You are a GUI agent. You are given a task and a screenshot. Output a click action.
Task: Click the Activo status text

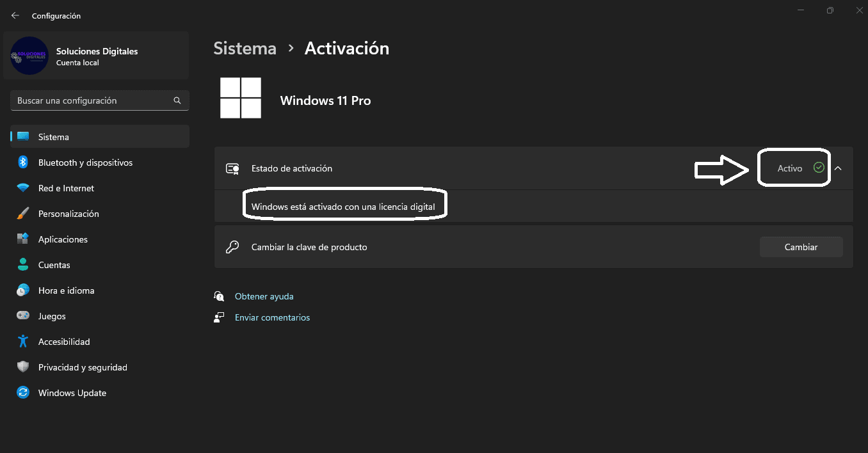(x=790, y=168)
